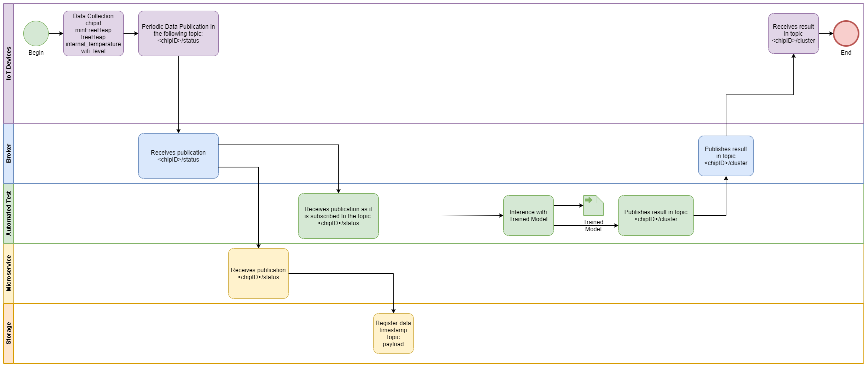Select the Data Collection task box

coord(93,33)
